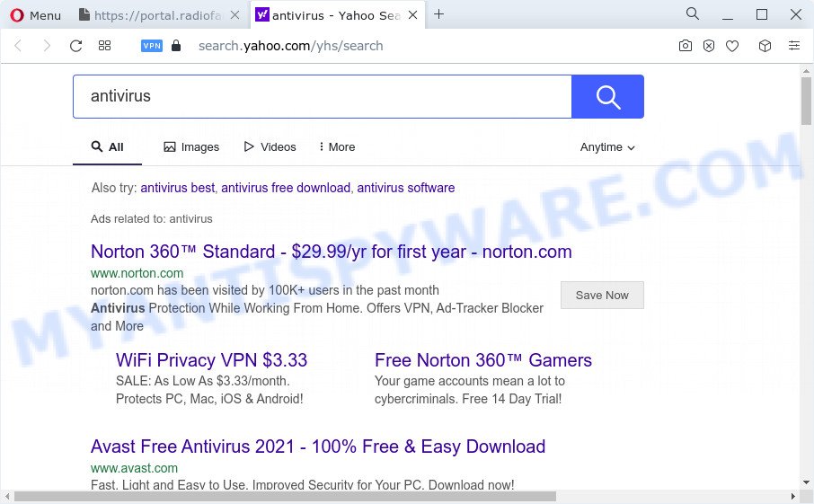Click the scroll up arrow
Image resolution: width=814 pixels, height=504 pixels.
tap(806, 71)
